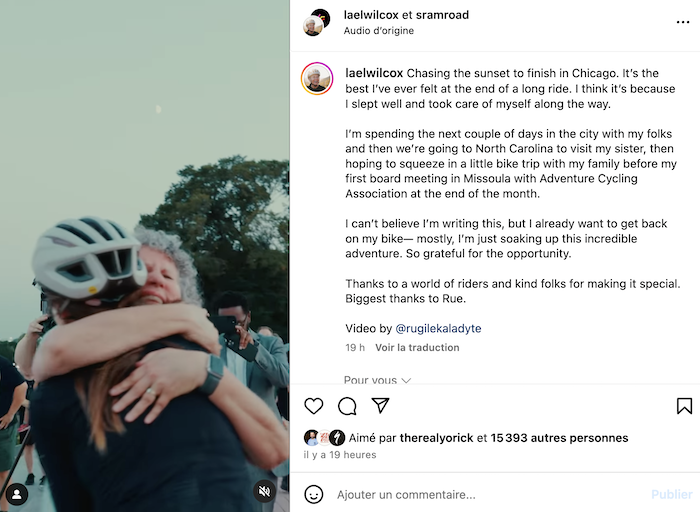Show tagged people on the video
The height and width of the screenshot is (512, 700).
click(16, 492)
